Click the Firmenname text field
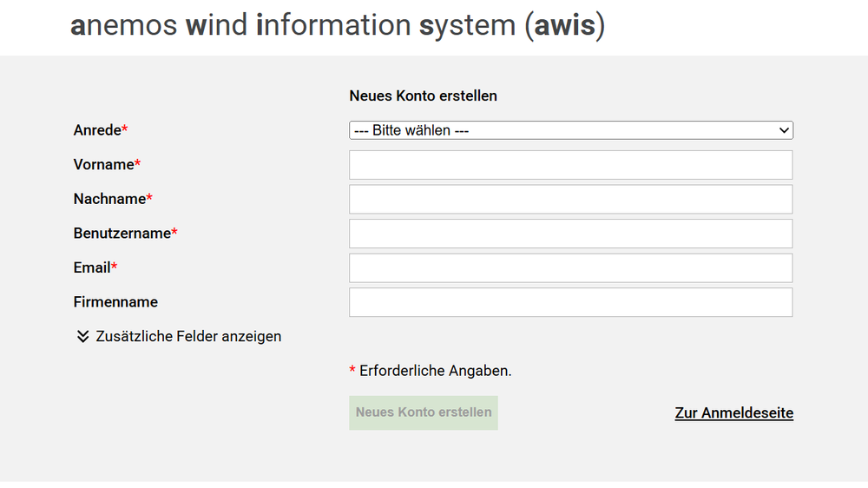Viewport: 868px width, 488px height. pos(571,302)
